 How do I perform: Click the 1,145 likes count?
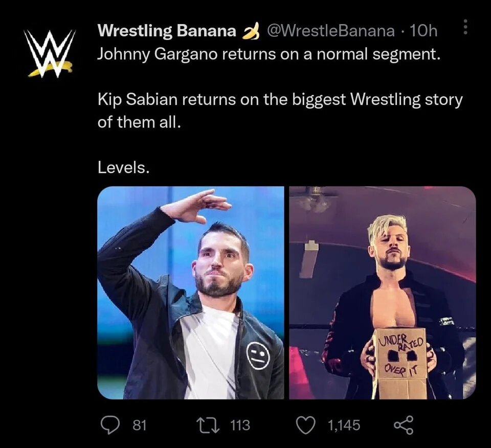click(344, 424)
